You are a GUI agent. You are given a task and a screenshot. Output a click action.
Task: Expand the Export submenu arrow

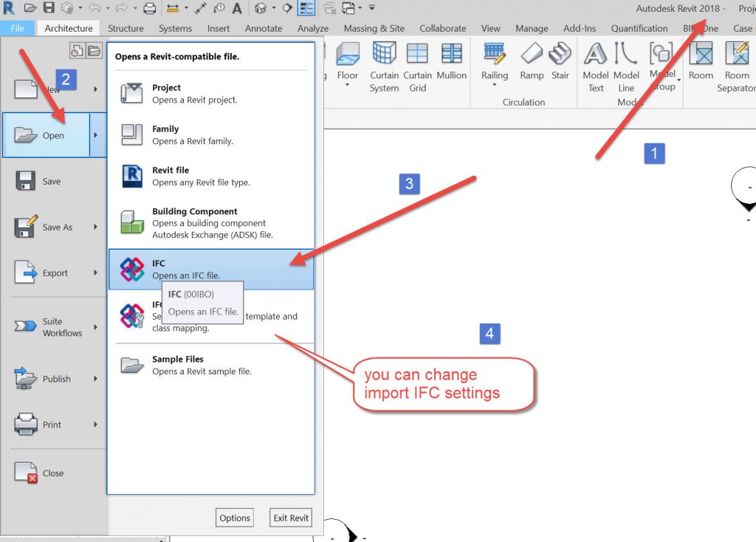point(95,272)
